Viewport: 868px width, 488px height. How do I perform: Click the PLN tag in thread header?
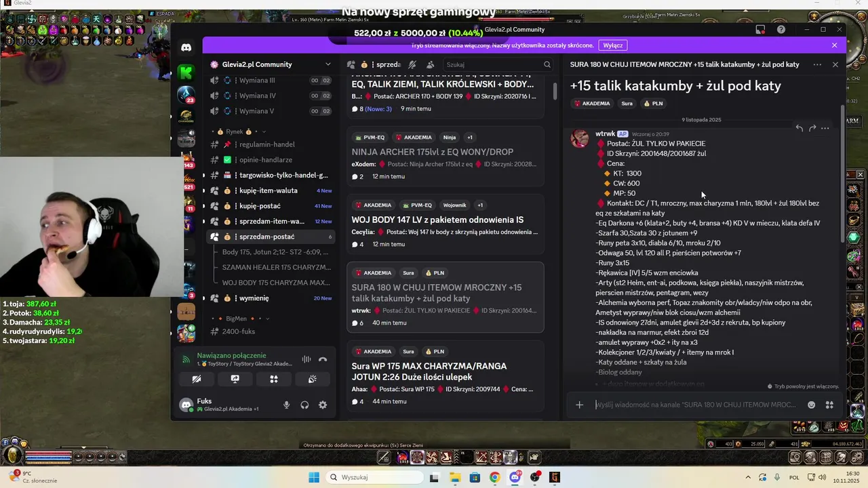(653, 104)
